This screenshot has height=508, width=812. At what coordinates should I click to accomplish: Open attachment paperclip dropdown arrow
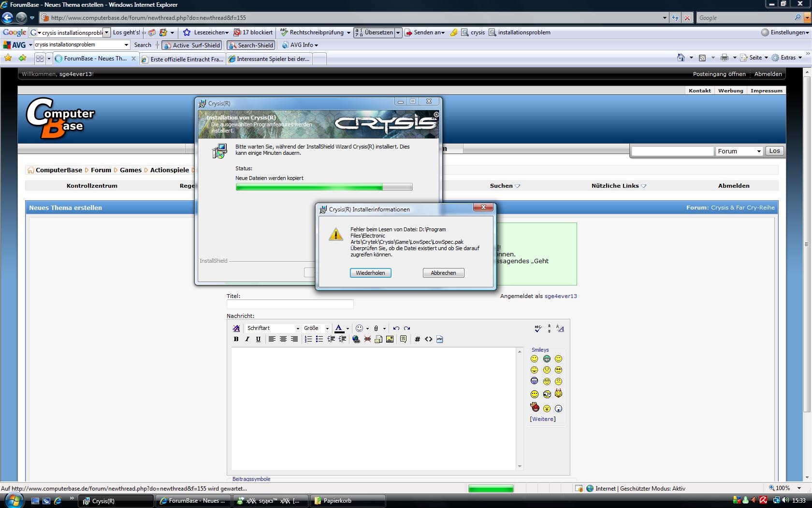click(x=384, y=329)
